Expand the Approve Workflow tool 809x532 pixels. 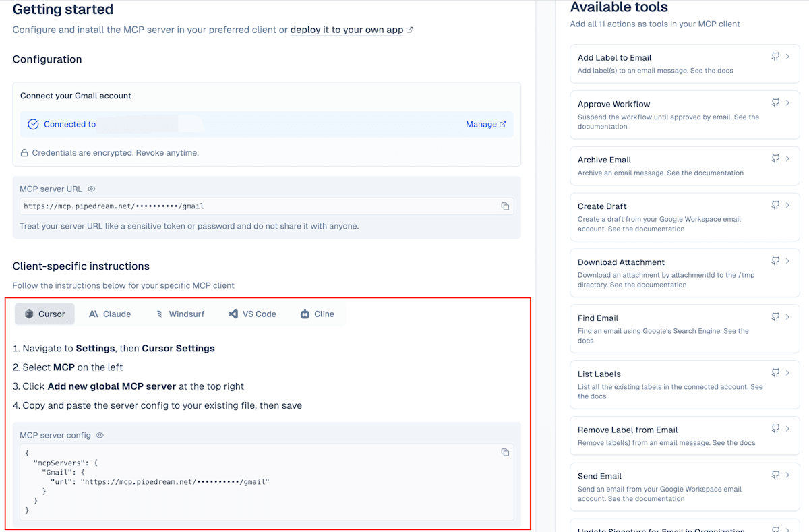pos(787,102)
